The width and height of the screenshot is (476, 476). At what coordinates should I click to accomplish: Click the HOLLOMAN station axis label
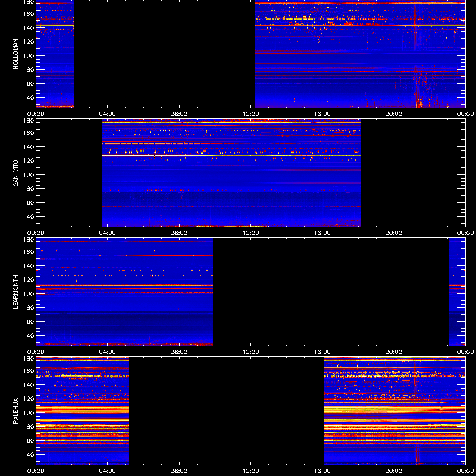[15, 54]
